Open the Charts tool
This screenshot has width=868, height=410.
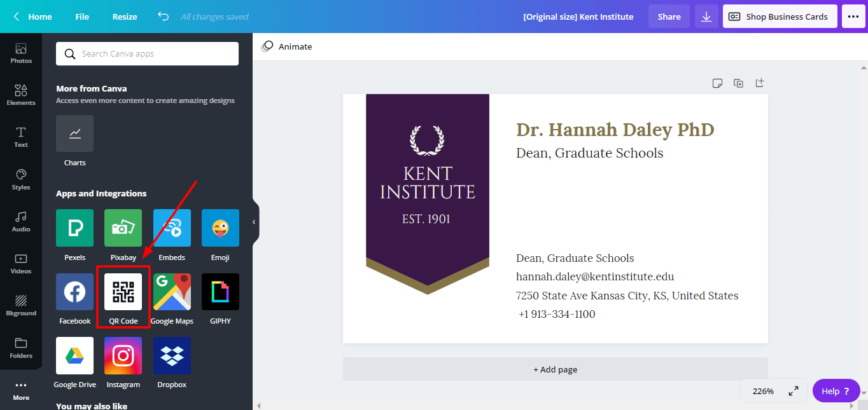pyautogui.click(x=74, y=133)
